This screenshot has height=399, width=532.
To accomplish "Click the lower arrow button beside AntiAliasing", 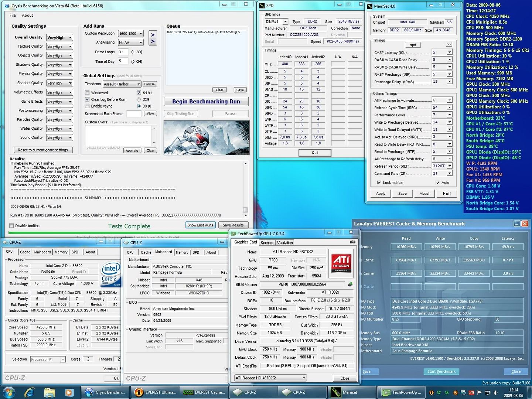I will 153,41.
